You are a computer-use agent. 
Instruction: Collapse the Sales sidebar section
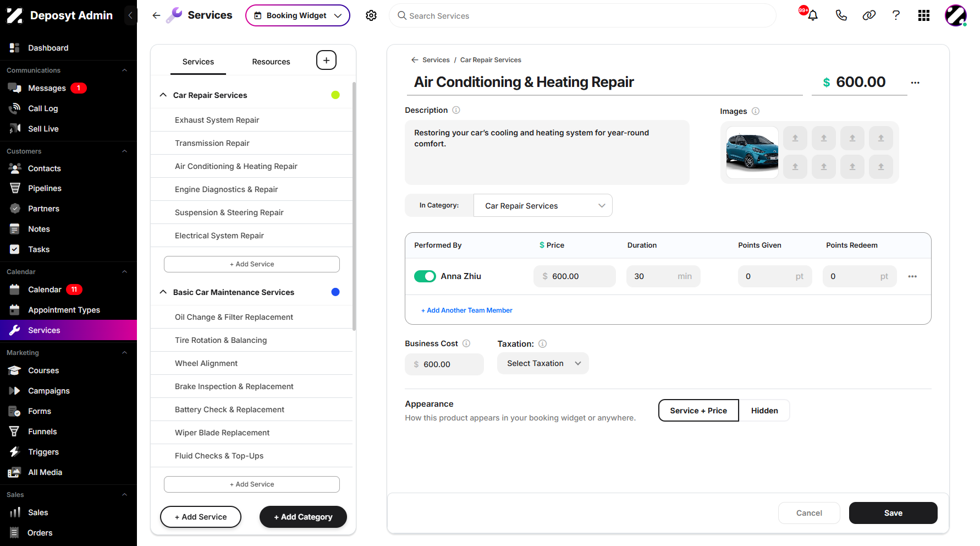(124, 494)
